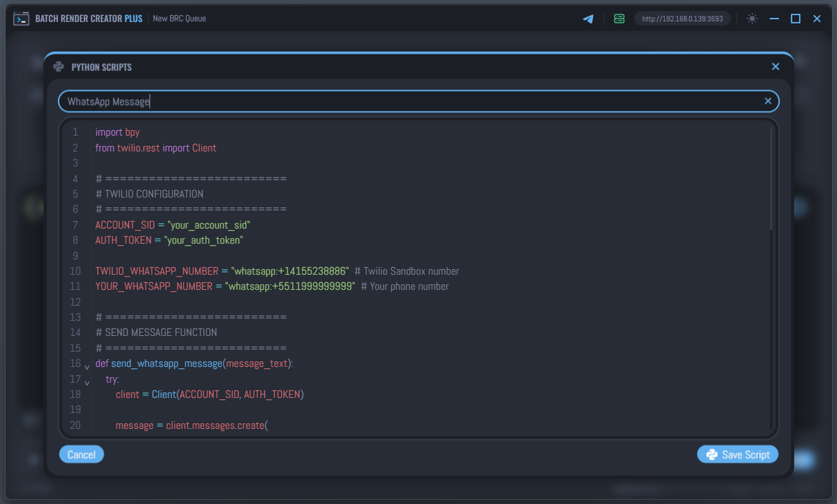The width and height of the screenshot is (837, 504).
Task: Click line number 10 in the gutter
Action: (x=75, y=271)
